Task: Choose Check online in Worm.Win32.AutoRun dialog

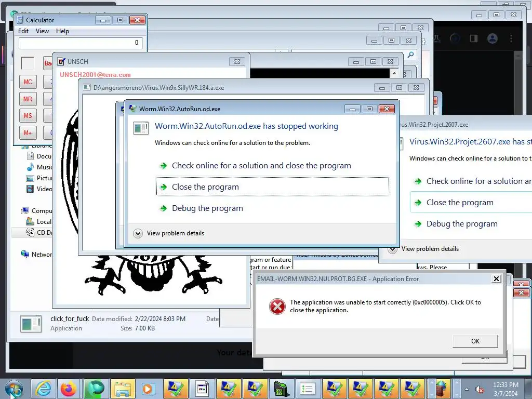Action: click(x=261, y=166)
